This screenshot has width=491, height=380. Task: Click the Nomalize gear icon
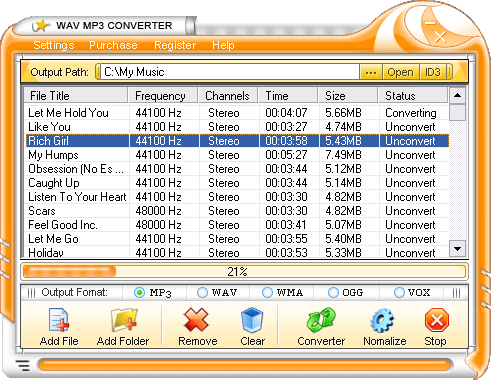[x=382, y=320]
